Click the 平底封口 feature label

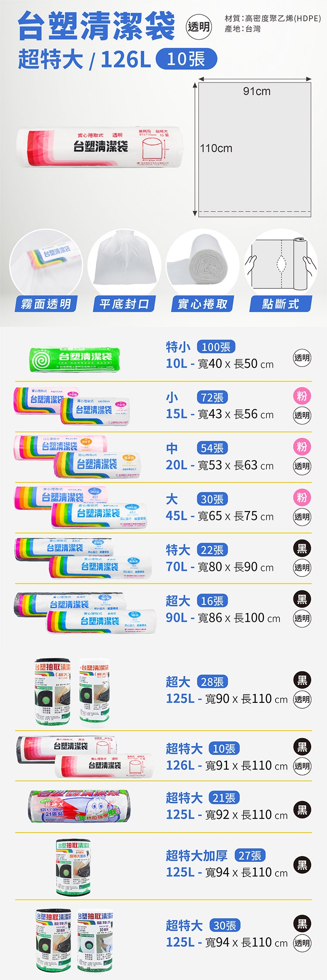pos(124,304)
